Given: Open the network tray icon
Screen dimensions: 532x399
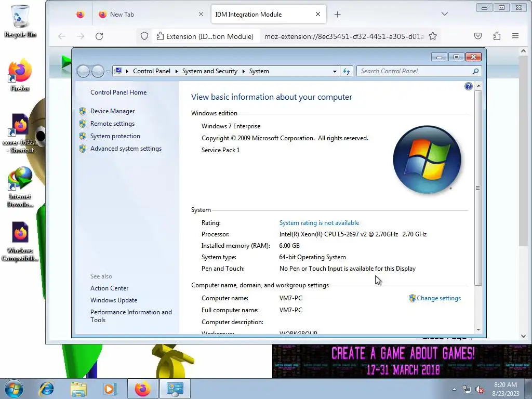Looking at the screenshot, I should tap(467, 390).
